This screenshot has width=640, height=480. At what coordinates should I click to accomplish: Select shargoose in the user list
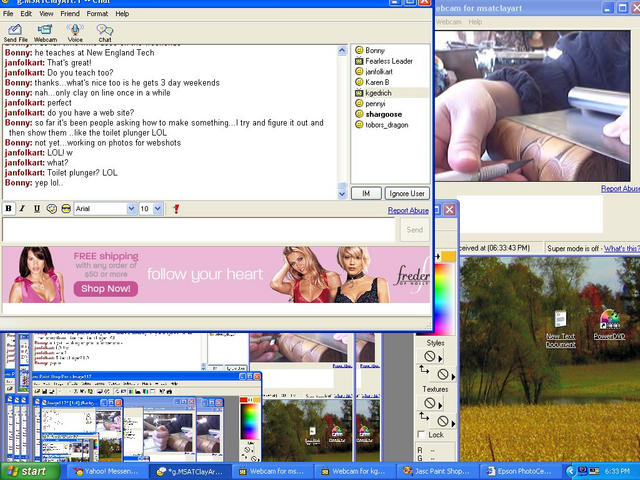pos(378,114)
